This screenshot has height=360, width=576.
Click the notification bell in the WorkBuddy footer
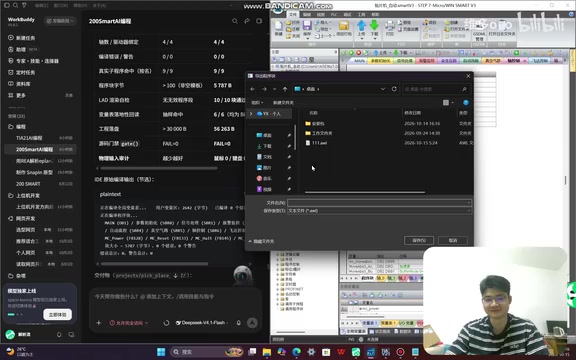(x=59, y=335)
